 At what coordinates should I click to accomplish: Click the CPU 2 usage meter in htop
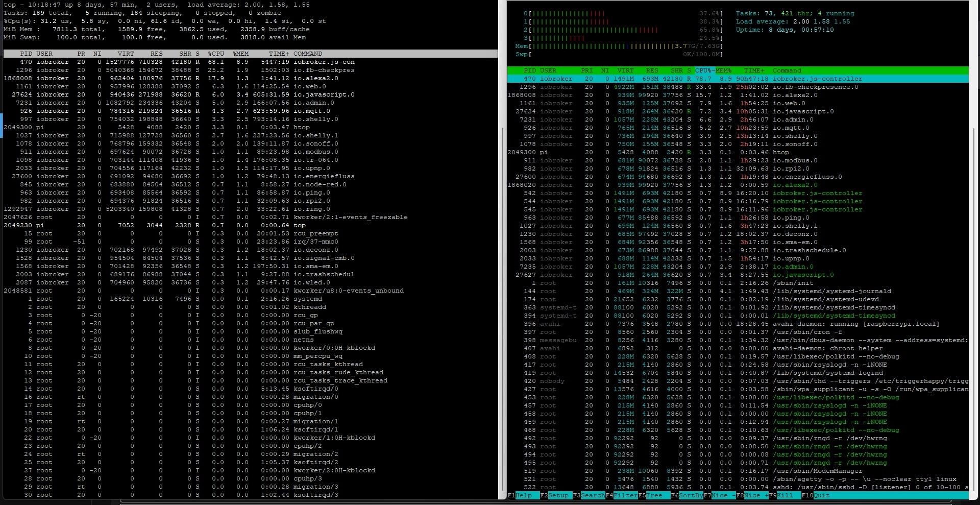click(623, 30)
